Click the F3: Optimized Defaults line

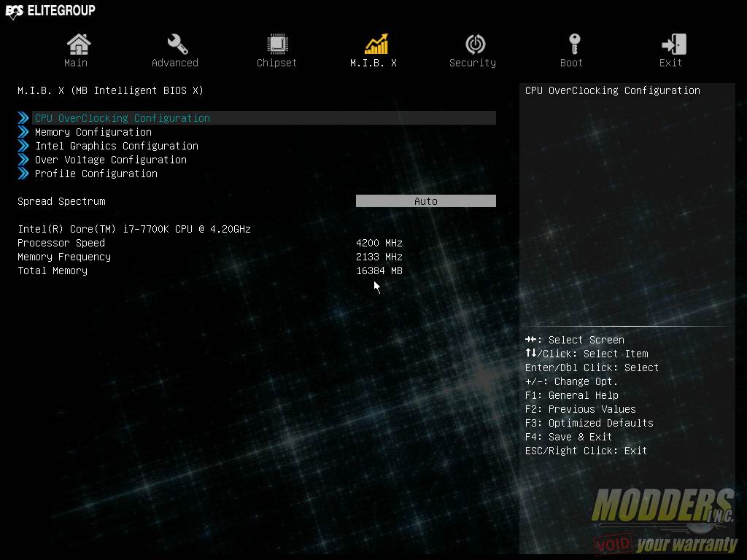pyautogui.click(x=589, y=423)
